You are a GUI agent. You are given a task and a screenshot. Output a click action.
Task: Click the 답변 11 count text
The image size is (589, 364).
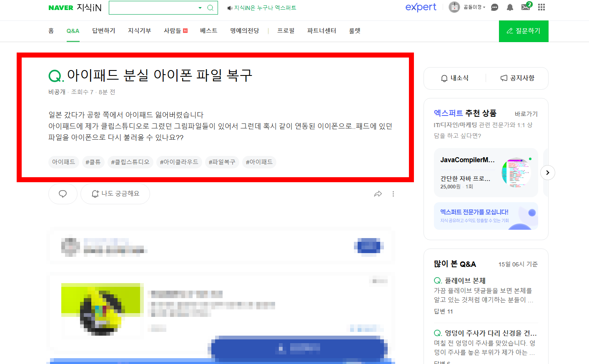[x=444, y=311]
